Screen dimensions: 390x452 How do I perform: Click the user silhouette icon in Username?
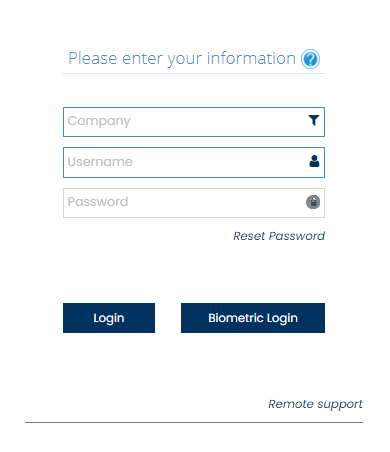314,161
